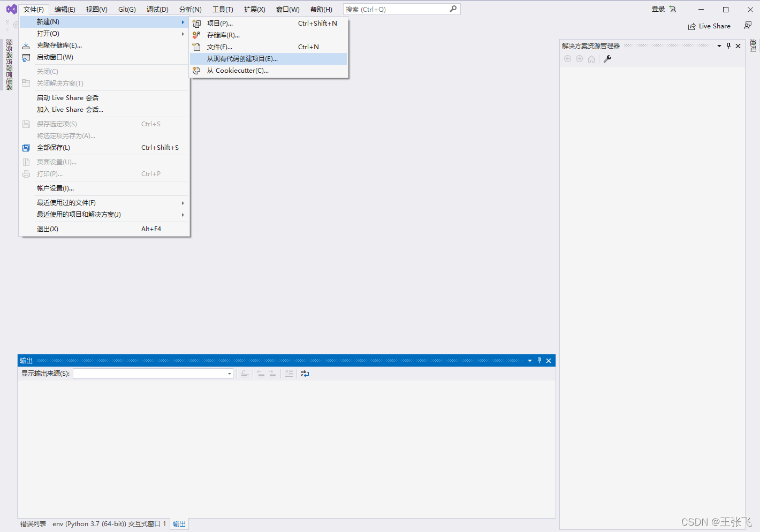
Task: Click the home icon in Solution Explorer toolbar
Action: pyautogui.click(x=591, y=59)
